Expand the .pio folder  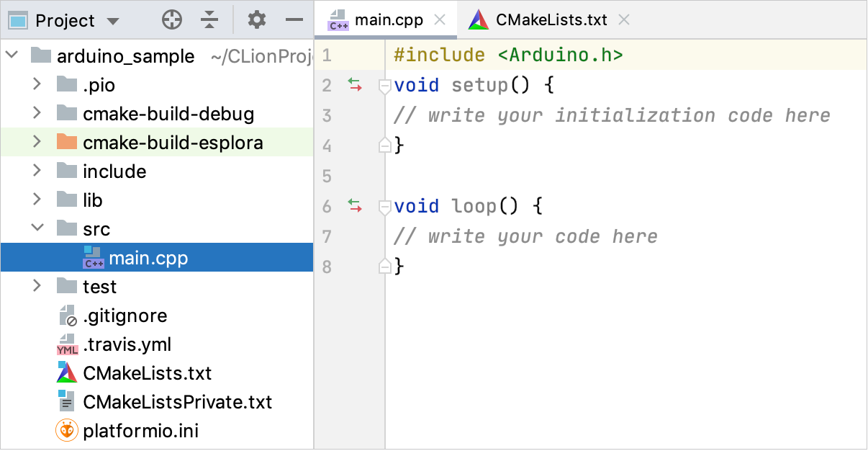[37, 85]
